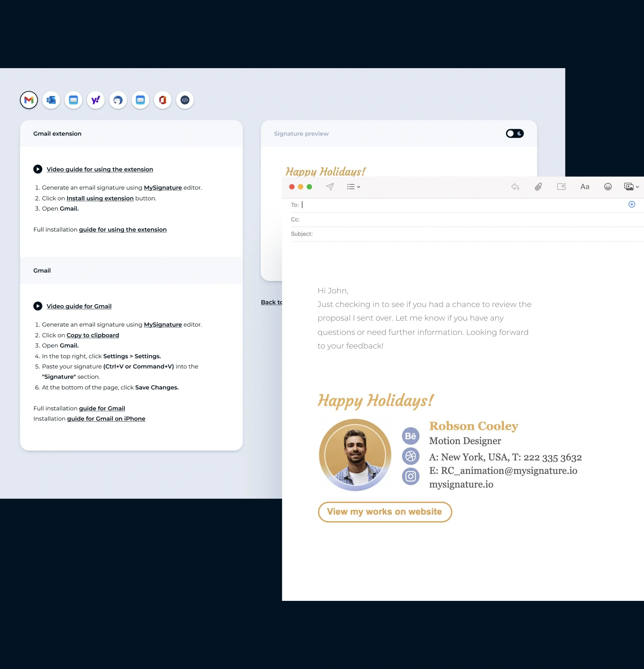The height and width of the screenshot is (669, 644).
Task: Focus the Cc: field
Action: coord(467,220)
